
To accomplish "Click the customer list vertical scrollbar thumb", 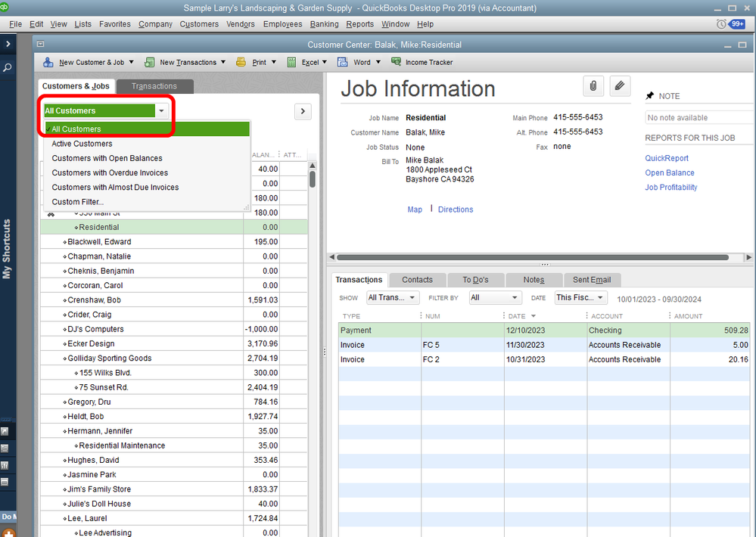I will (313, 179).
